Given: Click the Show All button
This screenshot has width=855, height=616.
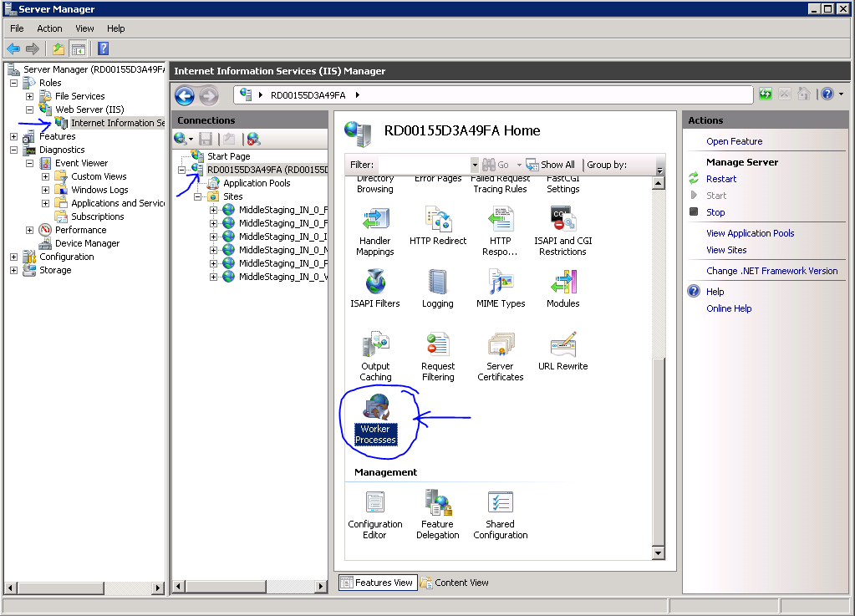Looking at the screenshot, I should pos(550,165).
